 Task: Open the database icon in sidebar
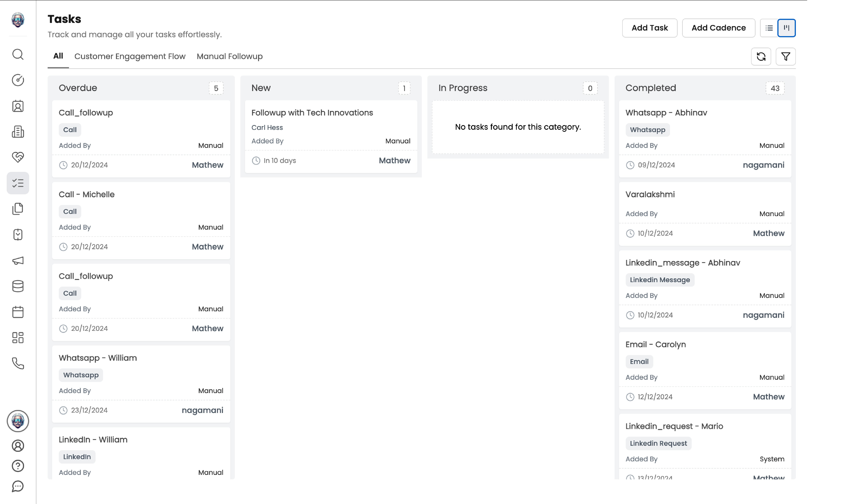pyautogui.click(x=18, y=286)
